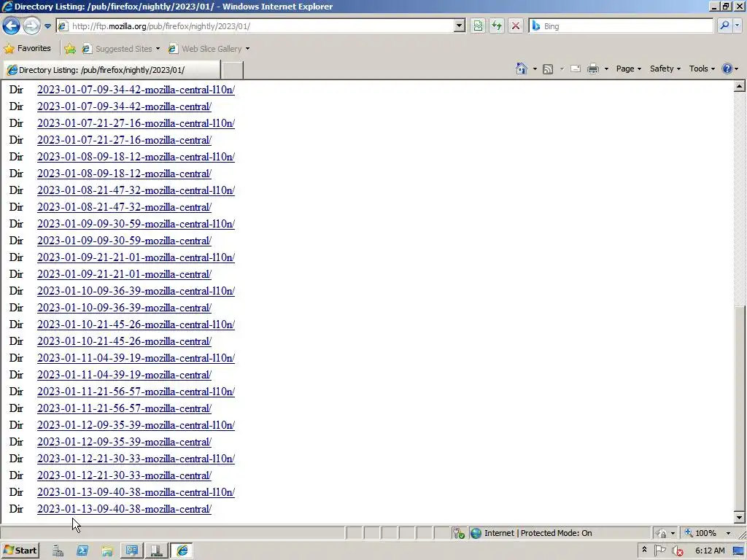Open Suggested Sites

[121, 49]
